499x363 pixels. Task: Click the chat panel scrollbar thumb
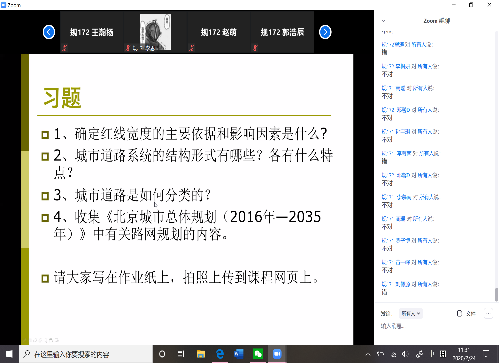pyautogui.click(x=496, y=295)
